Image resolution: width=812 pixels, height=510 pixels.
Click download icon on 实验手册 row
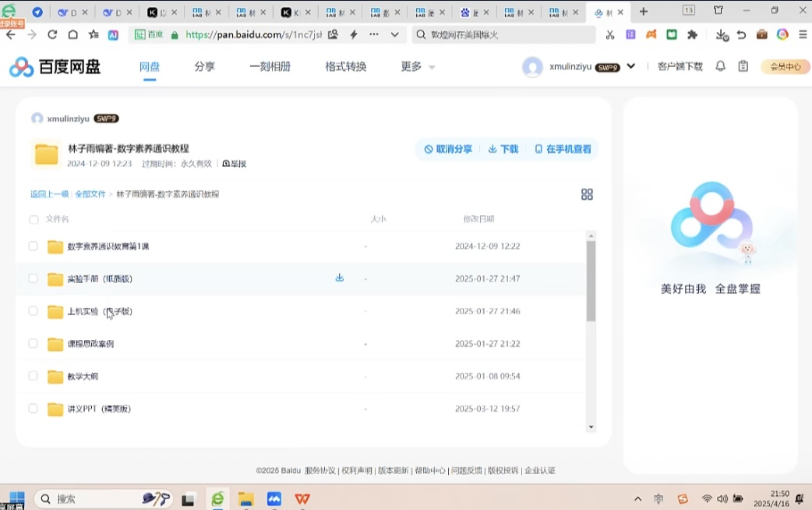339,278
